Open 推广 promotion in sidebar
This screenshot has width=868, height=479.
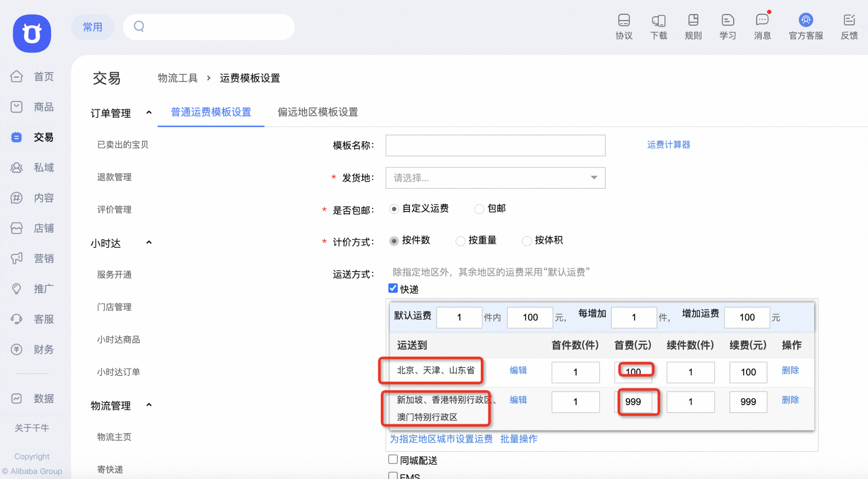click(32, 289)
